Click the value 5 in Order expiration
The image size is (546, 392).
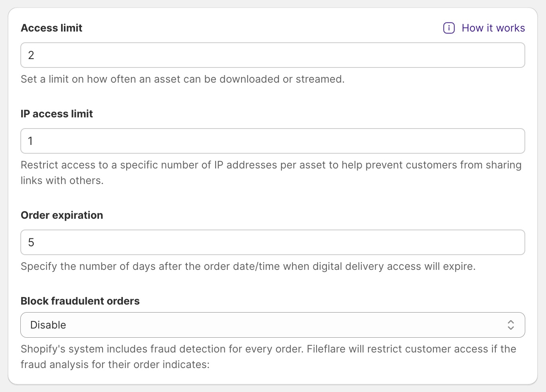[31, 242]
